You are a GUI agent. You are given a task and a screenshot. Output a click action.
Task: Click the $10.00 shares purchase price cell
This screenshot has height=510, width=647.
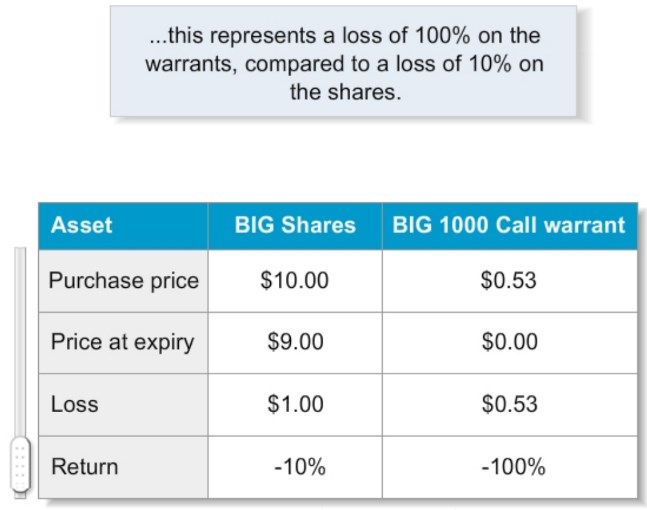click(x=295, y=280)
